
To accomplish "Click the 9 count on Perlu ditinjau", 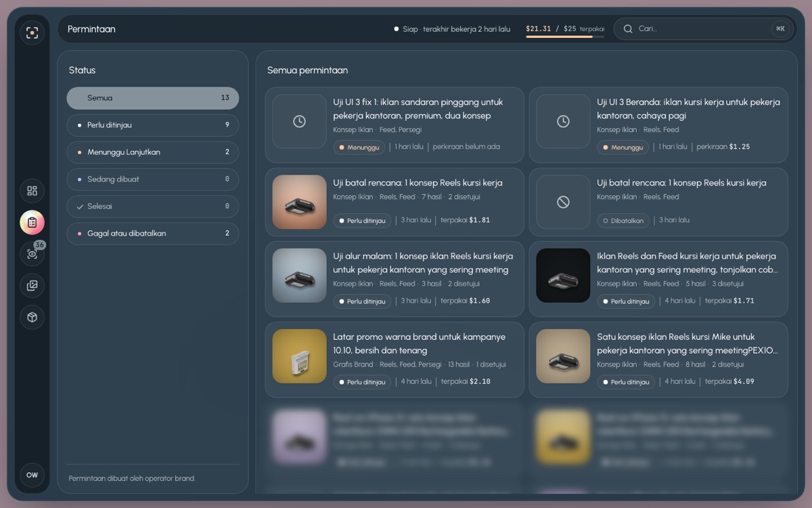I will 227,125.
